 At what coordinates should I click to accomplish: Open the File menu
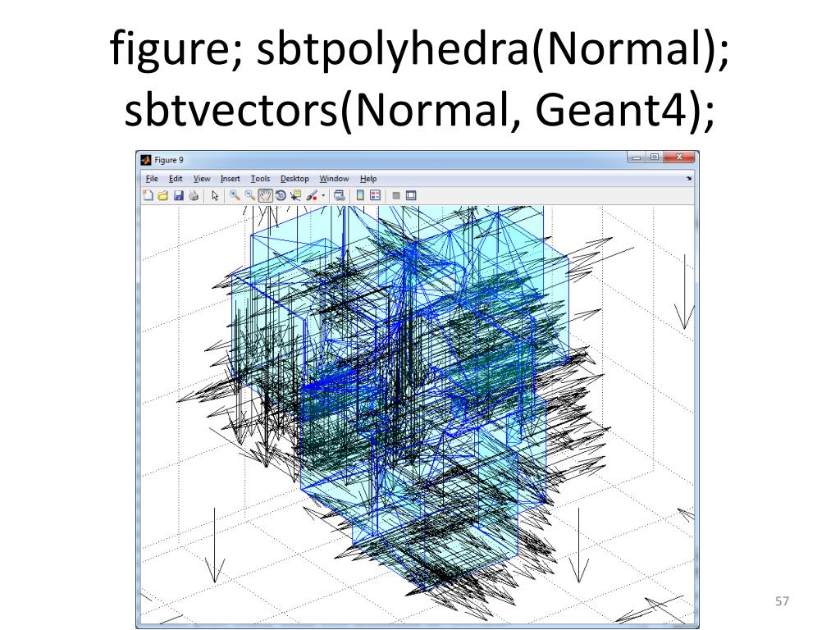(152, 178)
